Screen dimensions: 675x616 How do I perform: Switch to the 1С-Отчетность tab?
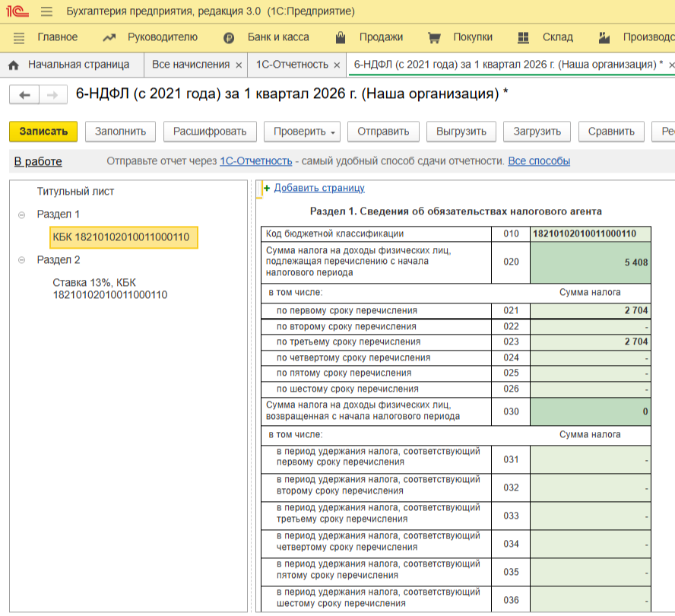click(x=292, y=65)
